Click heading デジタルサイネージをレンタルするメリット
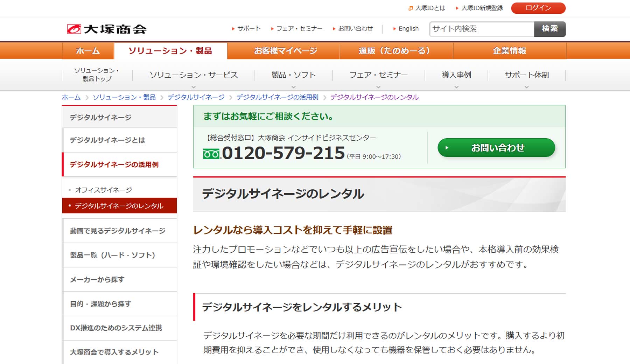This screenshot has height=364, width=630. (x=302, y=307)
